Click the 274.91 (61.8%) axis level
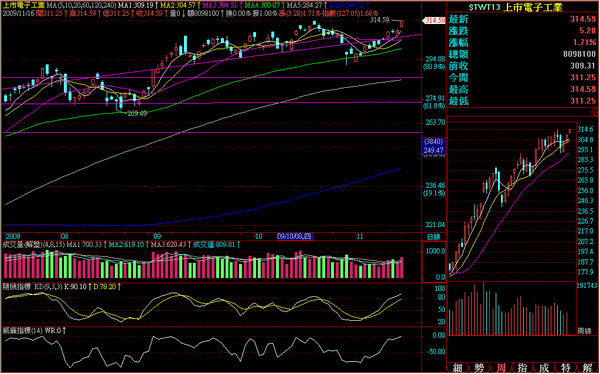This screenshot has height=374, width=600. pos(435,102)
